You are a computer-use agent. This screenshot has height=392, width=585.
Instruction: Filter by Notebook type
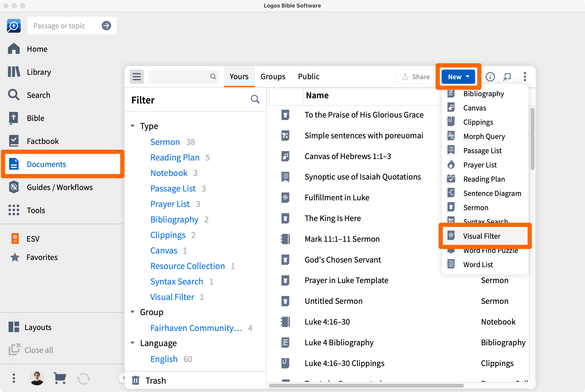[x=169, y=173]
